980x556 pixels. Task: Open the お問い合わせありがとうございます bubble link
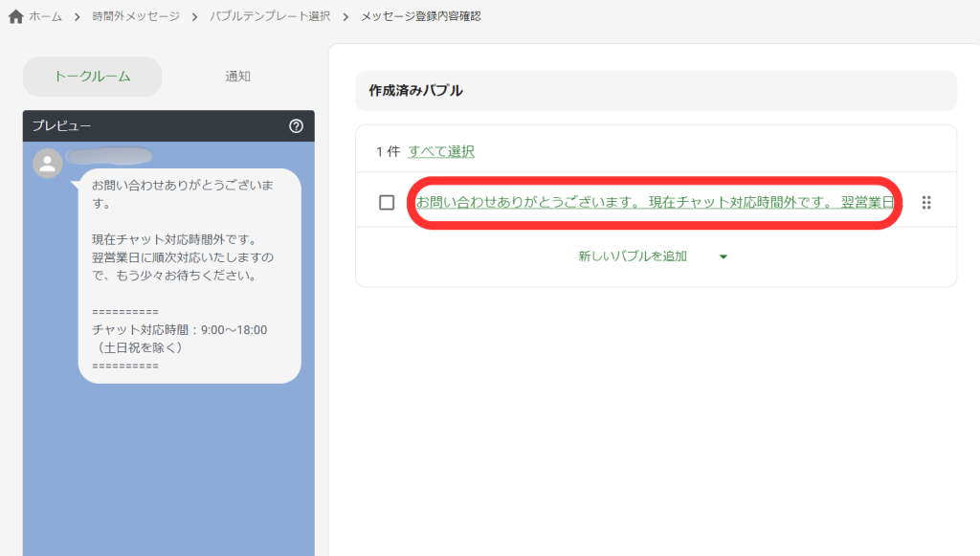coord(655,202)
